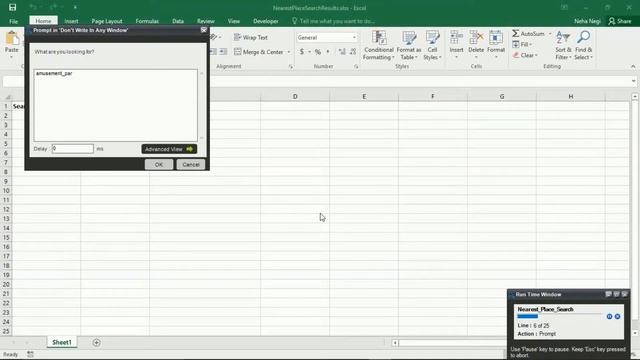Click the vertical scrollbar up arrow
Image resolution: width=640 pixels, height=360 pixels.
coord(635,97)
